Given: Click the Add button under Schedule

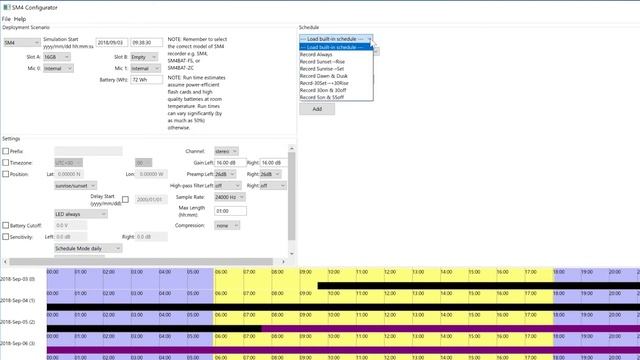Looking at the screenshot, I should pyautogui.click(x=317, y=109).
